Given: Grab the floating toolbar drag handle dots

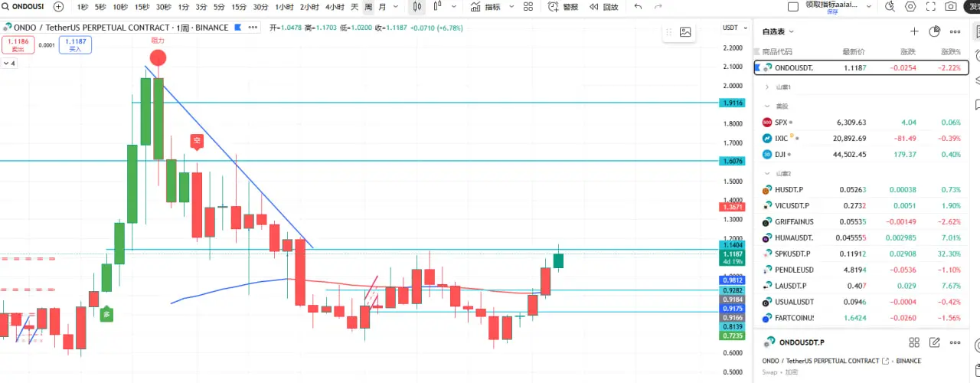Looking at the screenshot, I should coord(668,32).
